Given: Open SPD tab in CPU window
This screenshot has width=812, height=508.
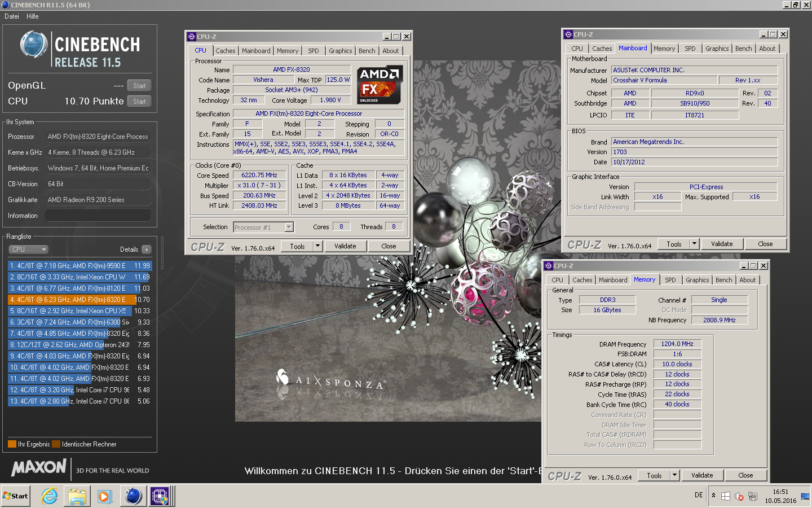Looking at the screenshot, I should pyautogui.click(x=314, y=51).
